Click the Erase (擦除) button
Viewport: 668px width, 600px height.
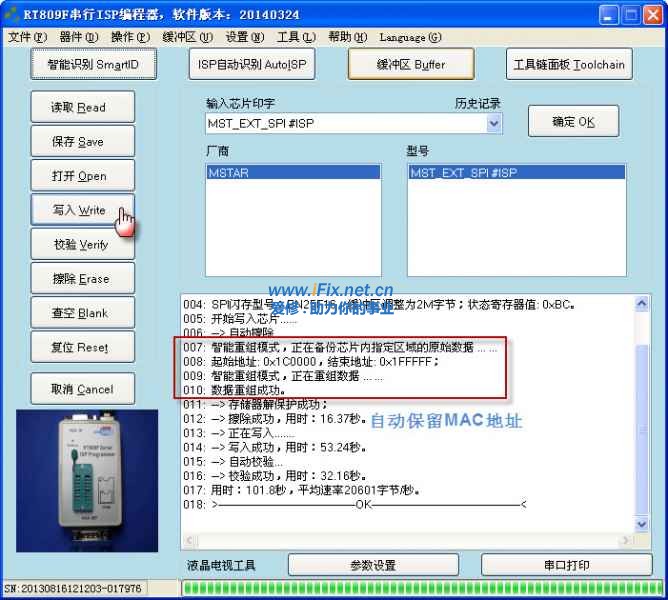(79, 279)
